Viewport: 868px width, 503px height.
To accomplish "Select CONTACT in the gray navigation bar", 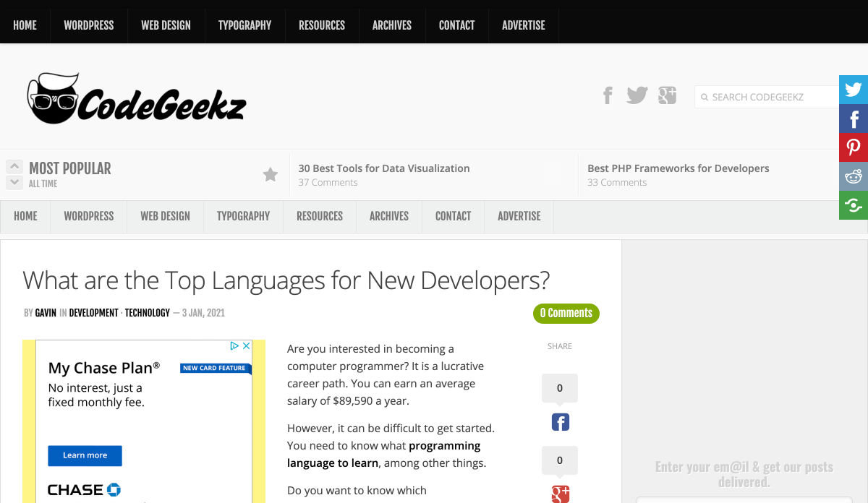I will coord(454,216).
